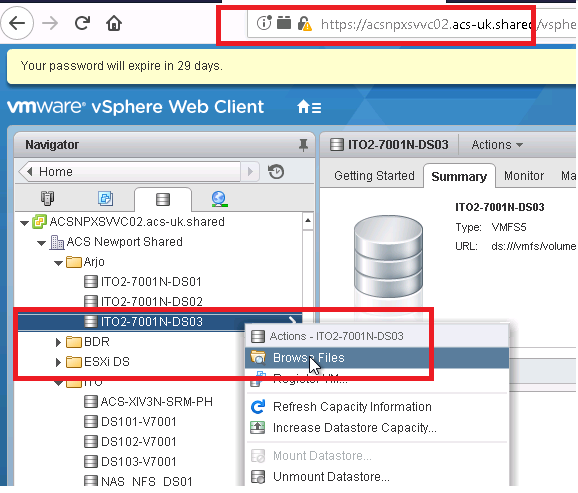Click the ITO2-7001N-DS03 title in header bar
The width and height of the screenshot is (578, 493).
point(398,145)
